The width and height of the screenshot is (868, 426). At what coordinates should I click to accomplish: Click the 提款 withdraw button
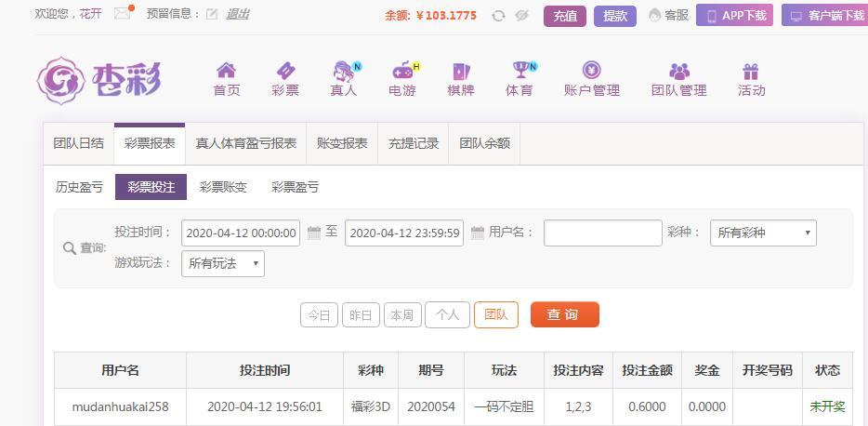tap(615, 16)
